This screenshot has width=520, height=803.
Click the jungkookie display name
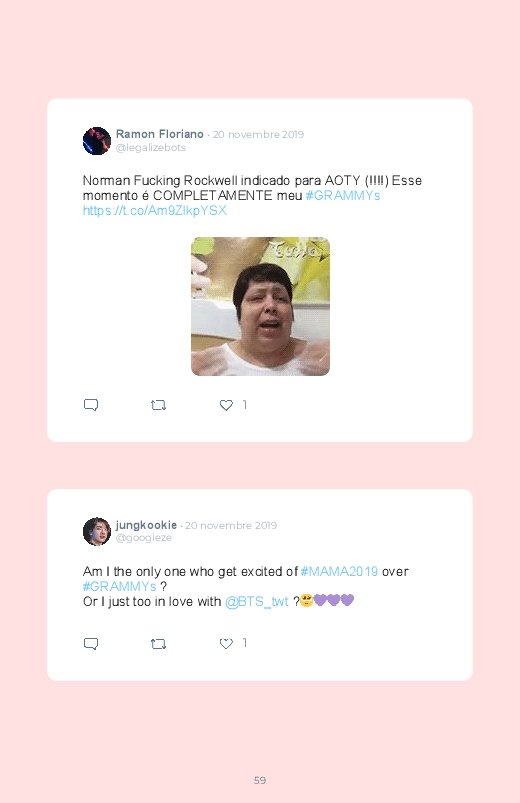[147, 525]
